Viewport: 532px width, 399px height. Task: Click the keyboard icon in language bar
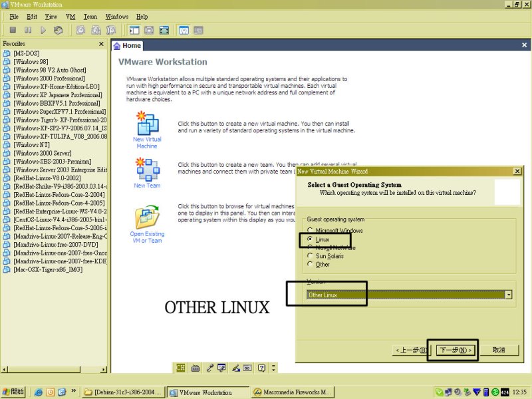(195, 368)
